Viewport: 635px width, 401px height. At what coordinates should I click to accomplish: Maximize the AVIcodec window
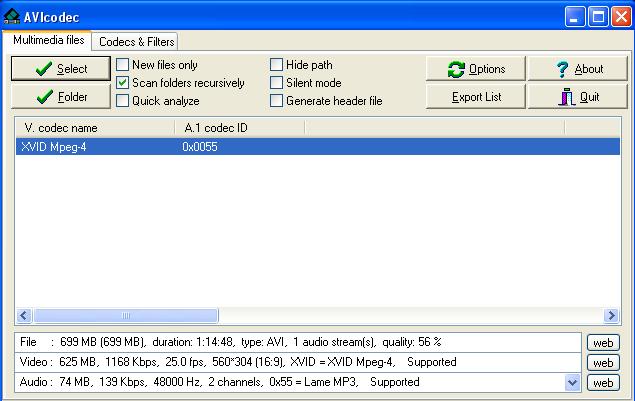click(x=598, y=17)
